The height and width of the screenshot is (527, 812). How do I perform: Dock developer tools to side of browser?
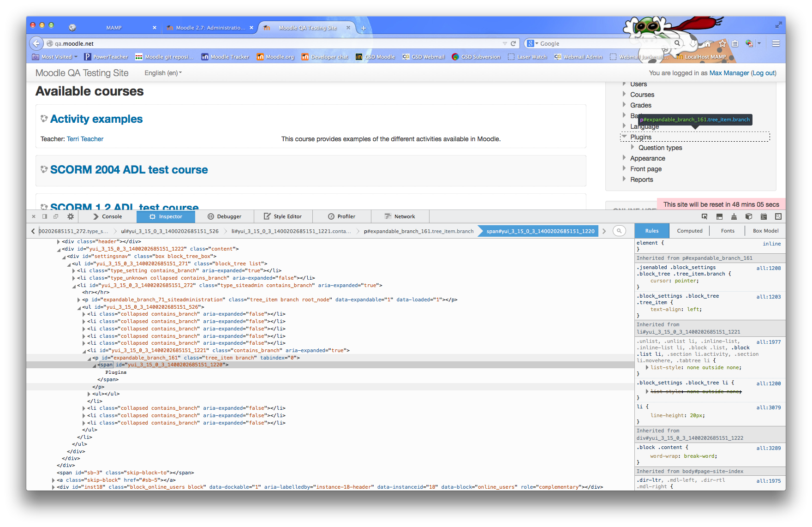45,216
